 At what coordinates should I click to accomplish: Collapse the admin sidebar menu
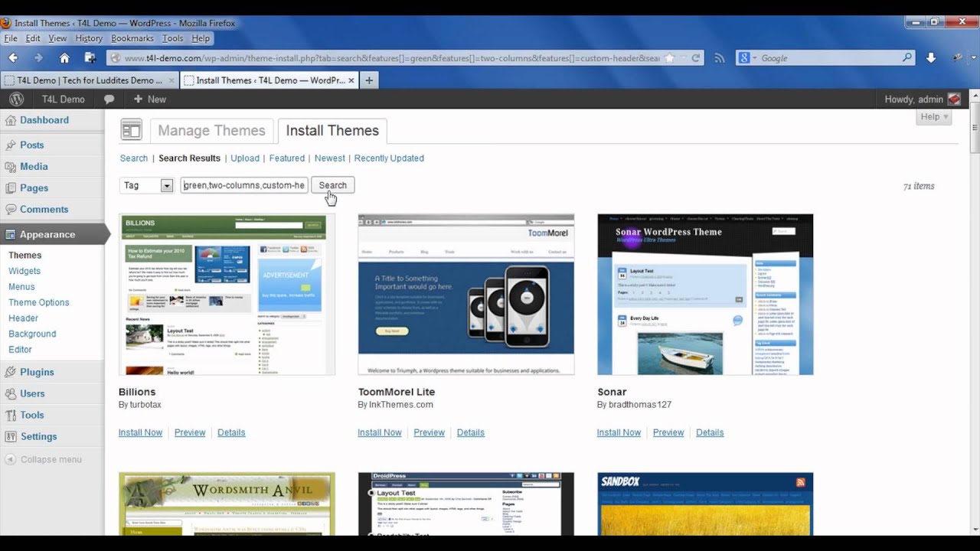pos(44,459)
